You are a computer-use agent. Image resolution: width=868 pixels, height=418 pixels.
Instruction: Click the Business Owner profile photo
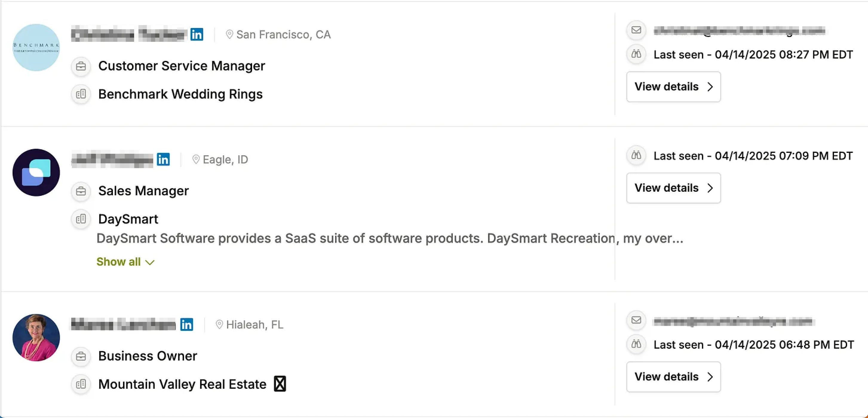[36, 337]
